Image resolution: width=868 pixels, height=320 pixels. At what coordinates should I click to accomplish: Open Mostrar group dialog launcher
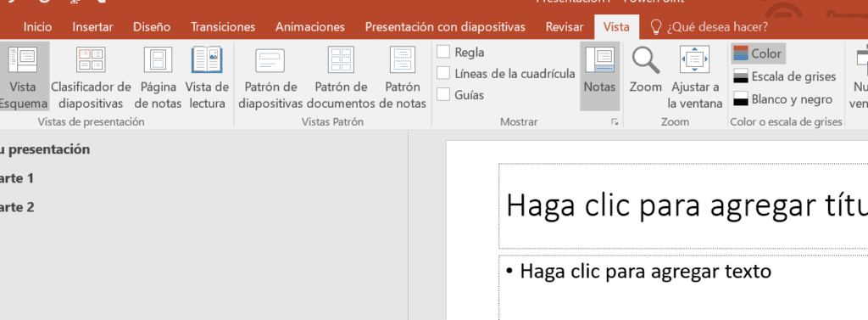click(615, 122)
